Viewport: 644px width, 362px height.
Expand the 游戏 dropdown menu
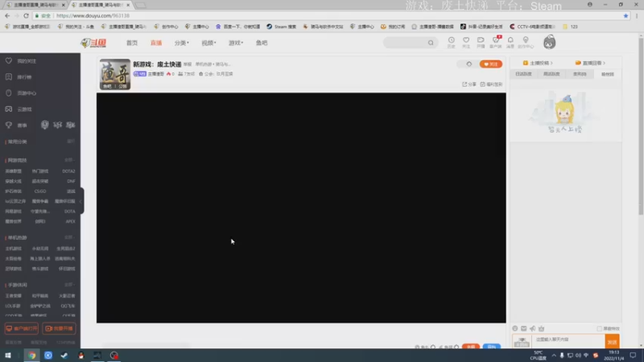pos(236,43)
